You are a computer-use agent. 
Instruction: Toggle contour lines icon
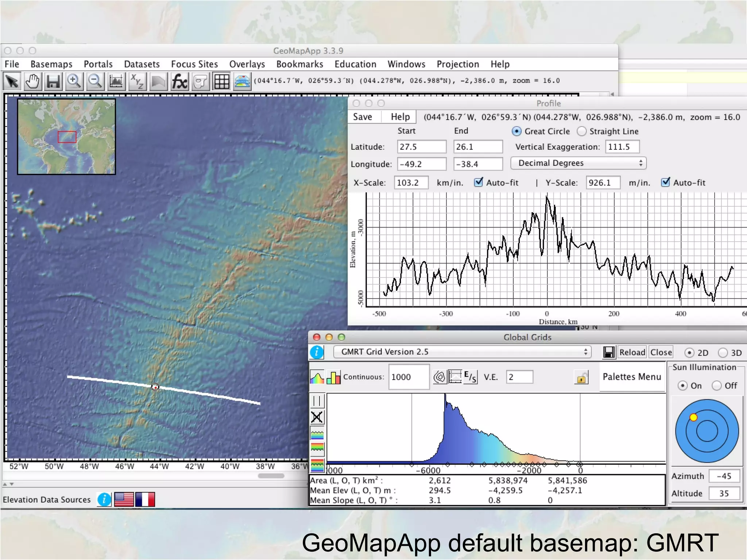click(x=440, y=377)
